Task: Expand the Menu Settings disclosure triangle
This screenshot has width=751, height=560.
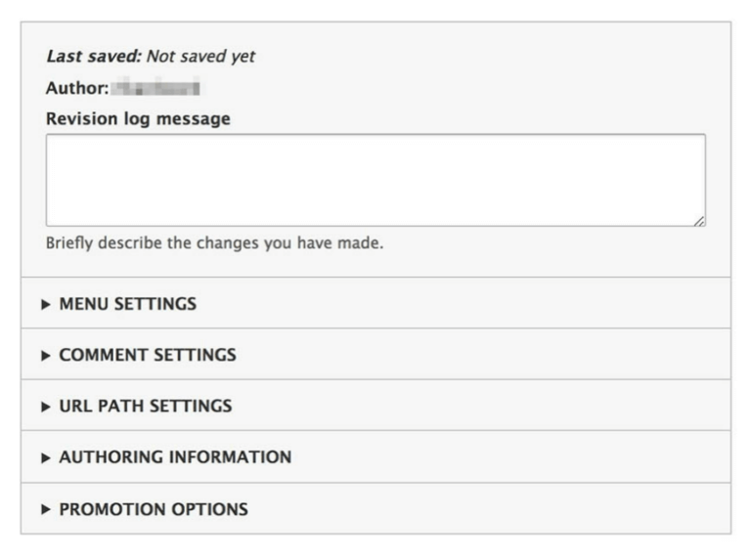Action: 46,304
